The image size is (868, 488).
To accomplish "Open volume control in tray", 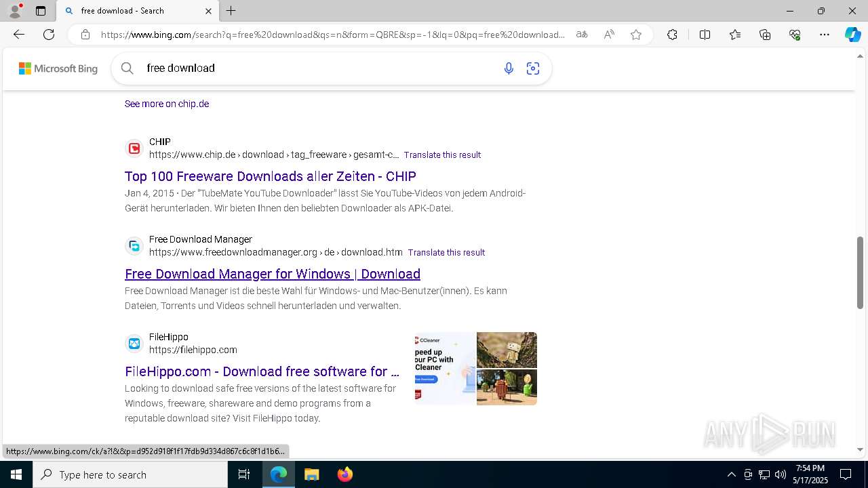I will (781, 474).
